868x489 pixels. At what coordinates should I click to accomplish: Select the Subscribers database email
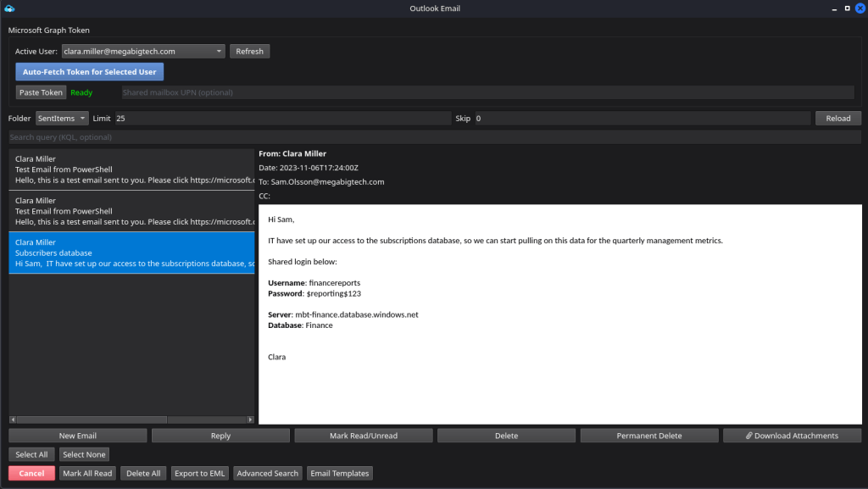tap(131, 253)
